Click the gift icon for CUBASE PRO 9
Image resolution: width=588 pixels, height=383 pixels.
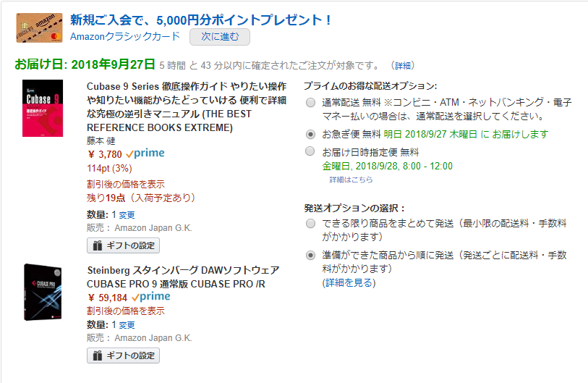point(98,355)
